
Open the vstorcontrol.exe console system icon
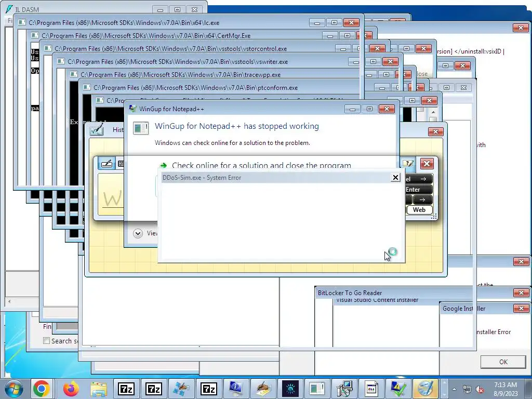pyautogui.click(x=48, y=48)
